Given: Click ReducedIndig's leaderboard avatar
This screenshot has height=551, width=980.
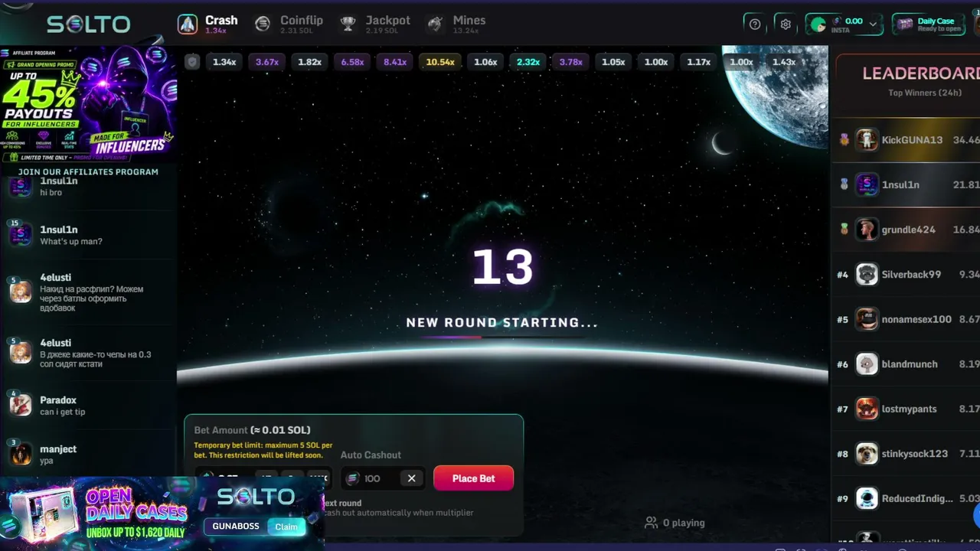Looking at the screenshot, I should pos(867,498).
